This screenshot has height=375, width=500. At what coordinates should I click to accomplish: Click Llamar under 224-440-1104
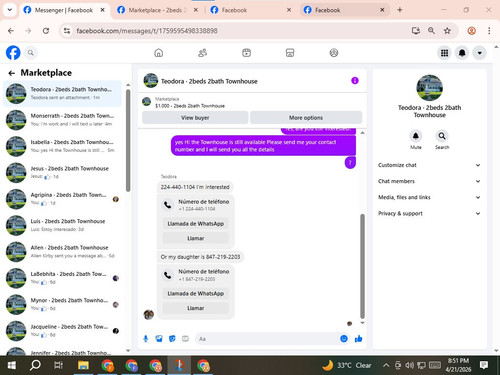coord(196,238)
